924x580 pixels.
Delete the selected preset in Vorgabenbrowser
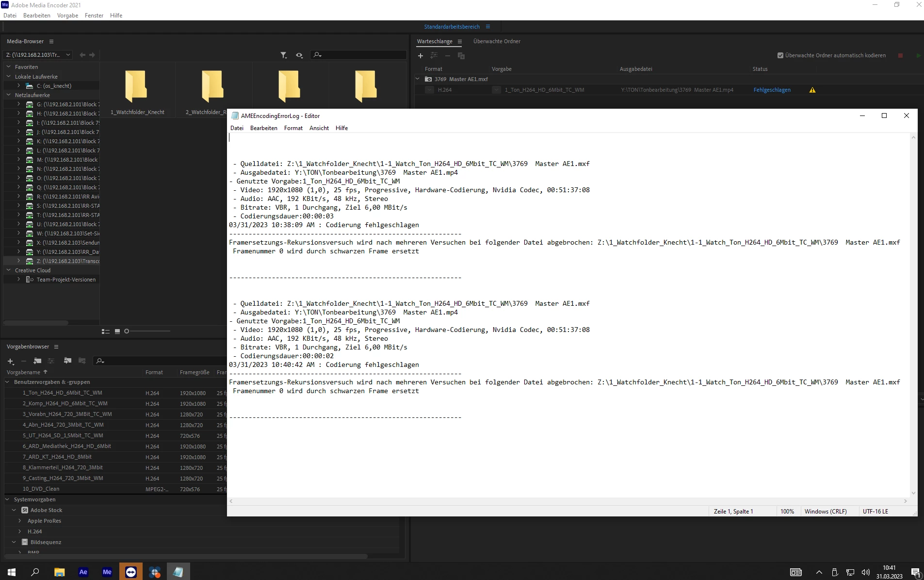point(23,361)
